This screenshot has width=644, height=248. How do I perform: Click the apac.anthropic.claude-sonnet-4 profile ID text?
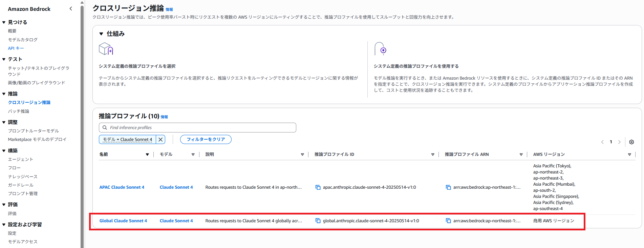[x=369, y=187]
